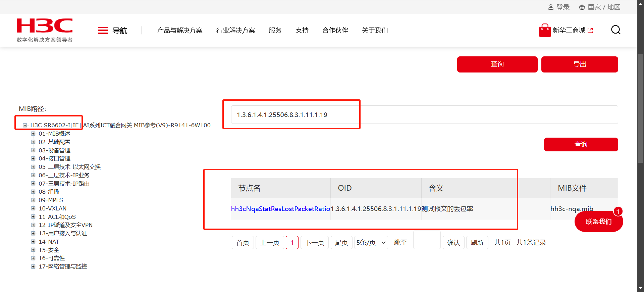Click the OID cell 1.3.6.1.4.1.25506.8.3.1.11.1.19

(376, 209)
